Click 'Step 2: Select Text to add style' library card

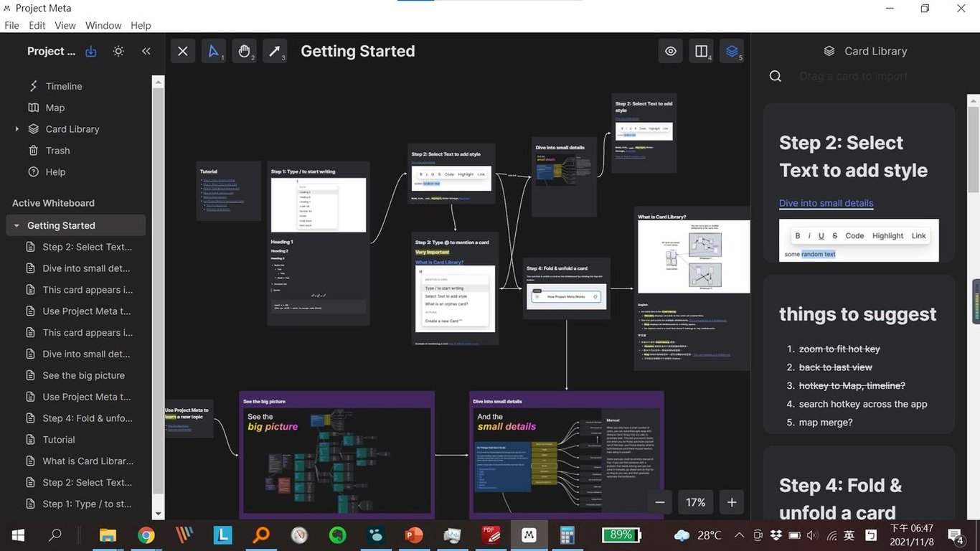(x=859, y=183)
